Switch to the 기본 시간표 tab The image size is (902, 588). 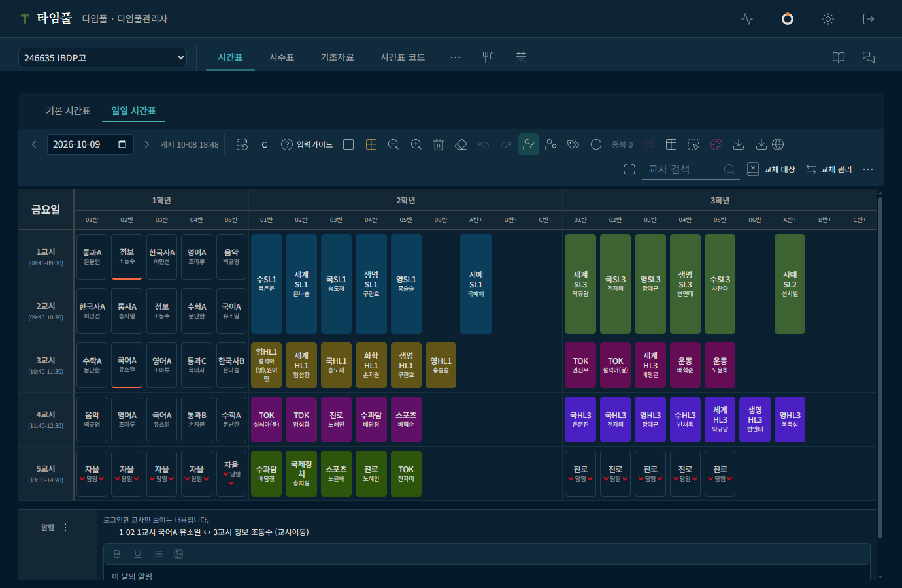68,111
